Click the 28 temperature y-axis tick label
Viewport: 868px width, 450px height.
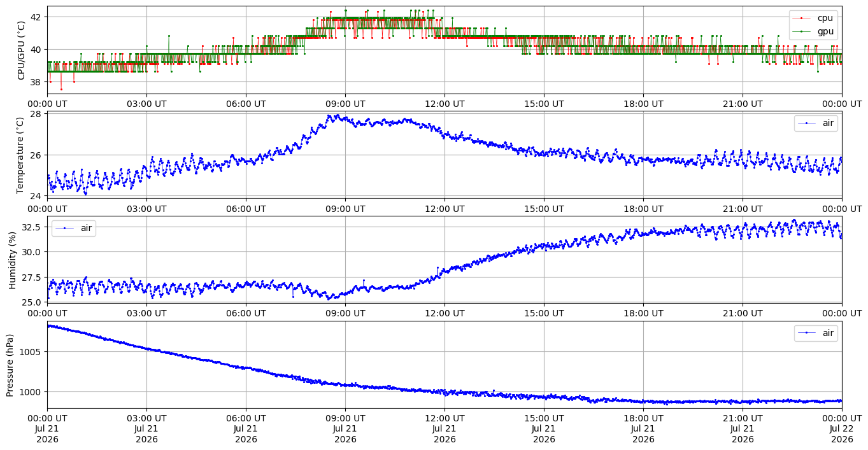click(x=36, y=114)
